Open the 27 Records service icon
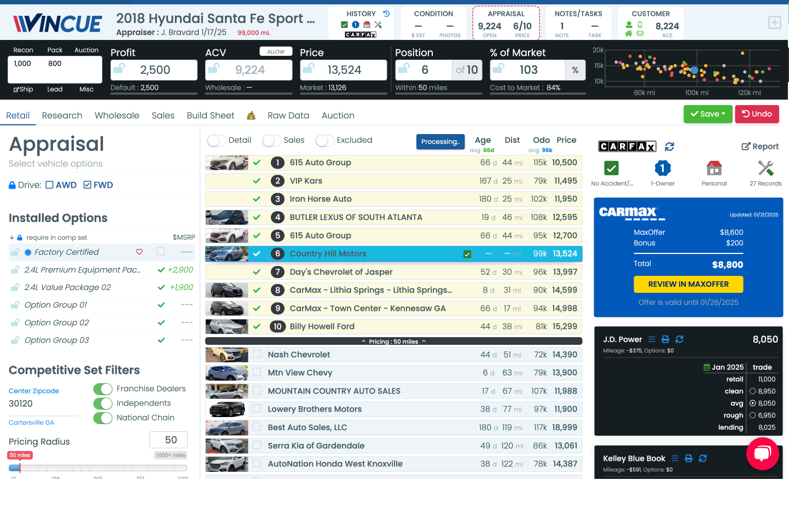The width and height of the screenshot is (789, 532). click(x=765, y=168)
